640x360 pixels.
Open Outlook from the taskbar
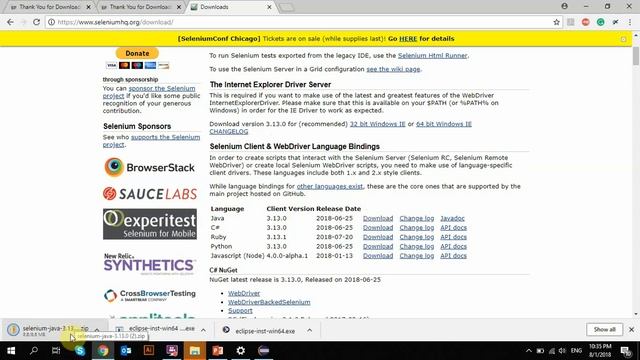click(126, 351)
